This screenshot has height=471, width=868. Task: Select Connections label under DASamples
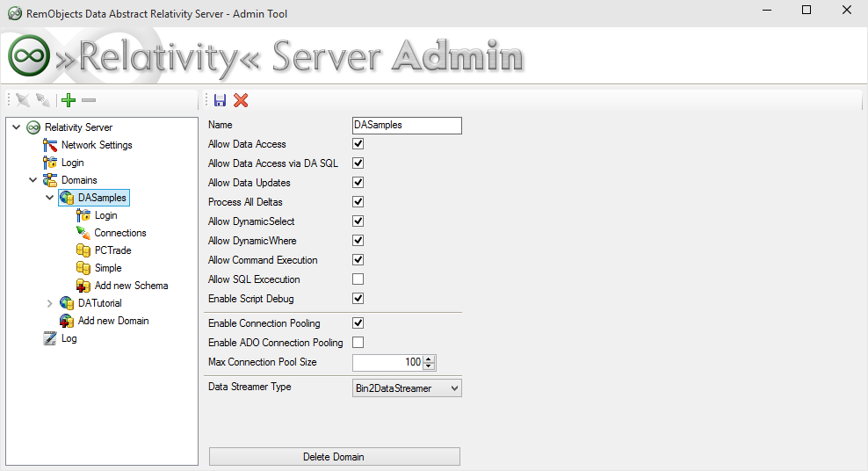pyautogui.click(x=120, y=233)
